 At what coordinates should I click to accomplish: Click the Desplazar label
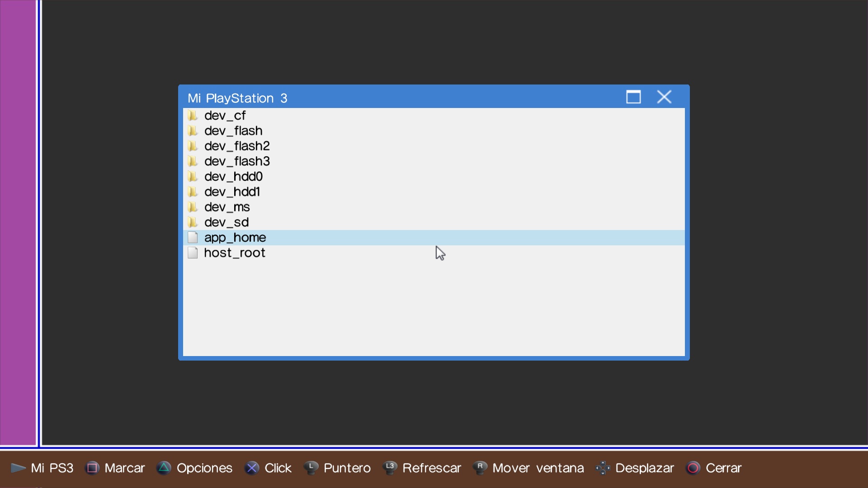coord(644,468)
